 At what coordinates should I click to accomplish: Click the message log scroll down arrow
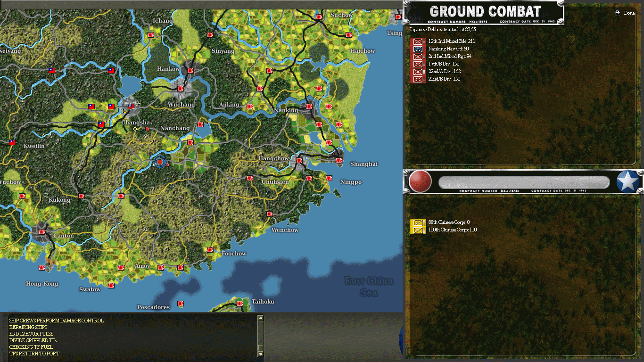tap(260, 354)
